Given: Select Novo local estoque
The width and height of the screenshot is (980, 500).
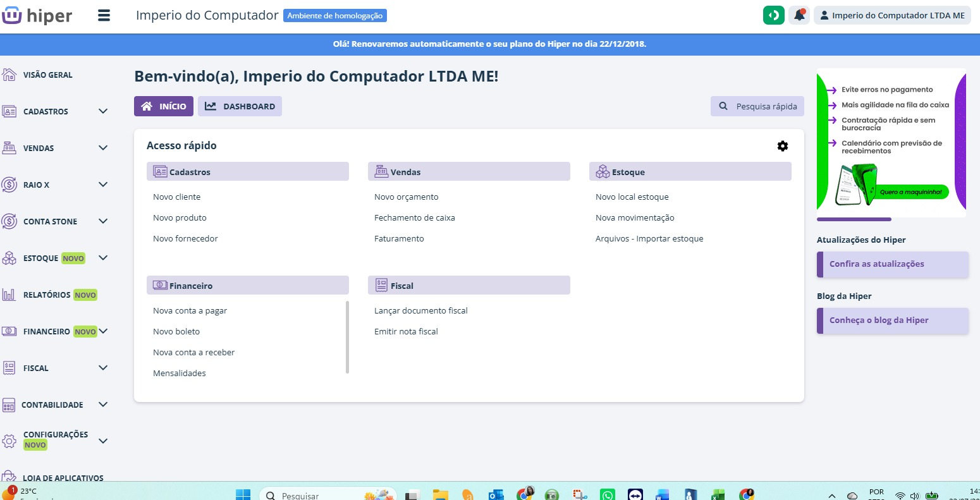Looking at the screenshot, I should coord(632,197).
